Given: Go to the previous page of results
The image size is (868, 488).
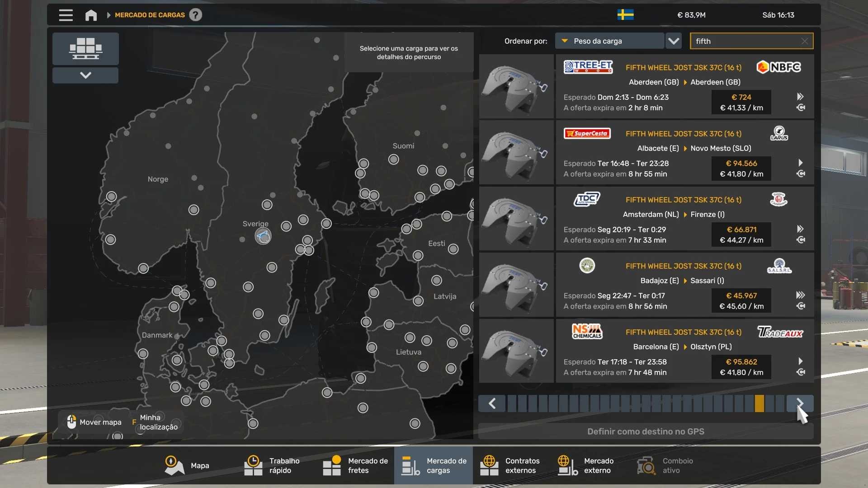Looking at the screenshot, I should [x=492, y=404].
